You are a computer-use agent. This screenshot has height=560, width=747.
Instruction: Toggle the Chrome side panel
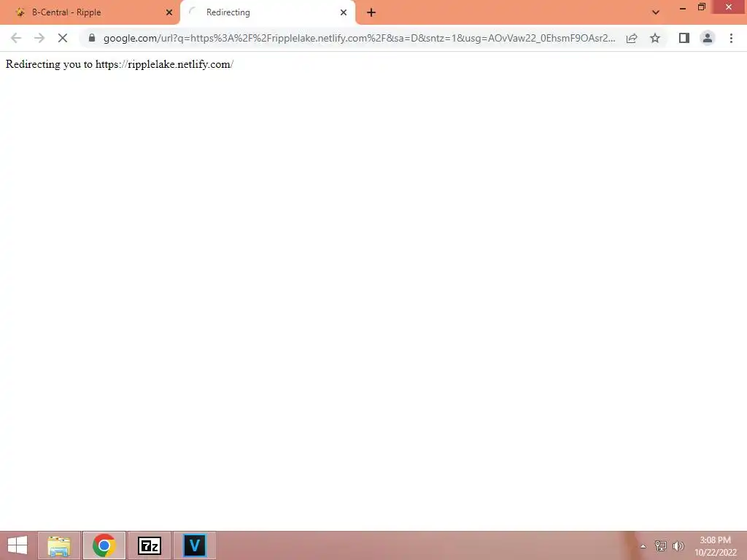[x=684, y=38]
